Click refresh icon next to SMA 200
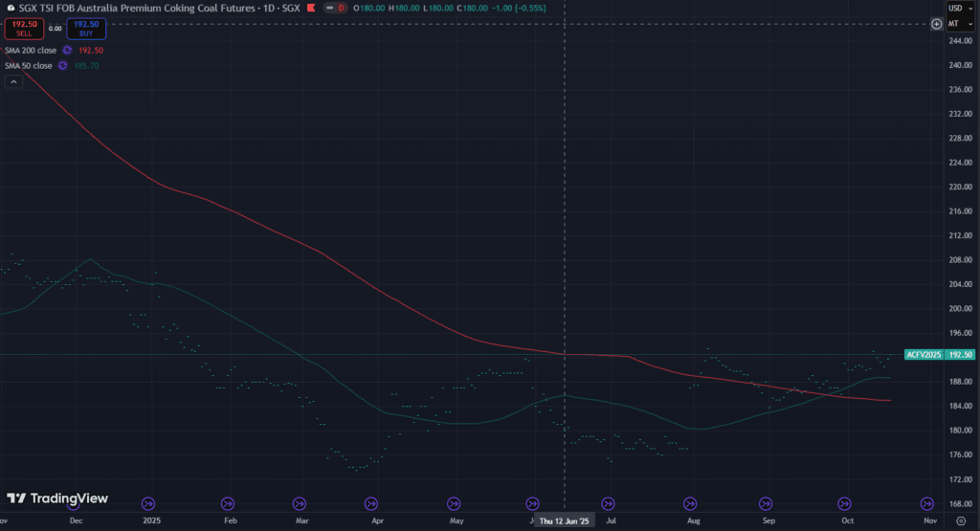The height and width of the screenshot is (531, 980). [x=67, y=50]
